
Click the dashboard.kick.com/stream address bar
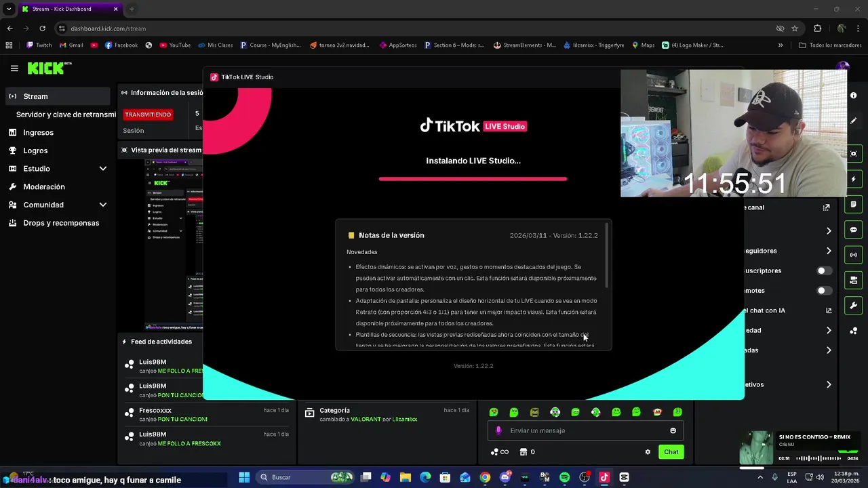coord(108,28)
